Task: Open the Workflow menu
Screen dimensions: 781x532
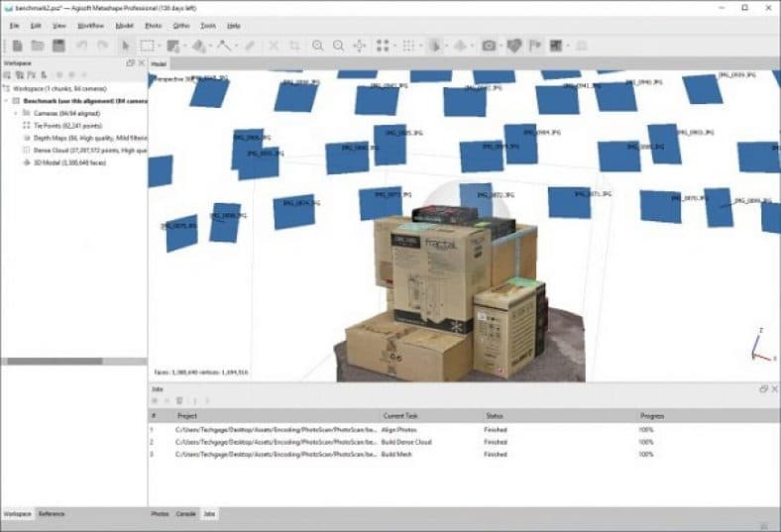Action: 90,26
